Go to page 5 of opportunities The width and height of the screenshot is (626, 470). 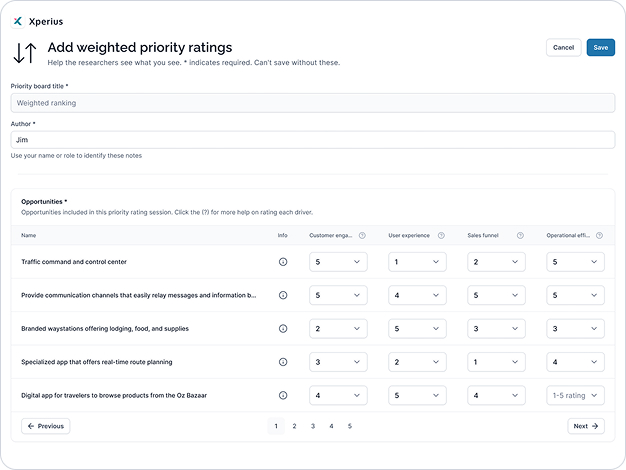tap(349, 426)
